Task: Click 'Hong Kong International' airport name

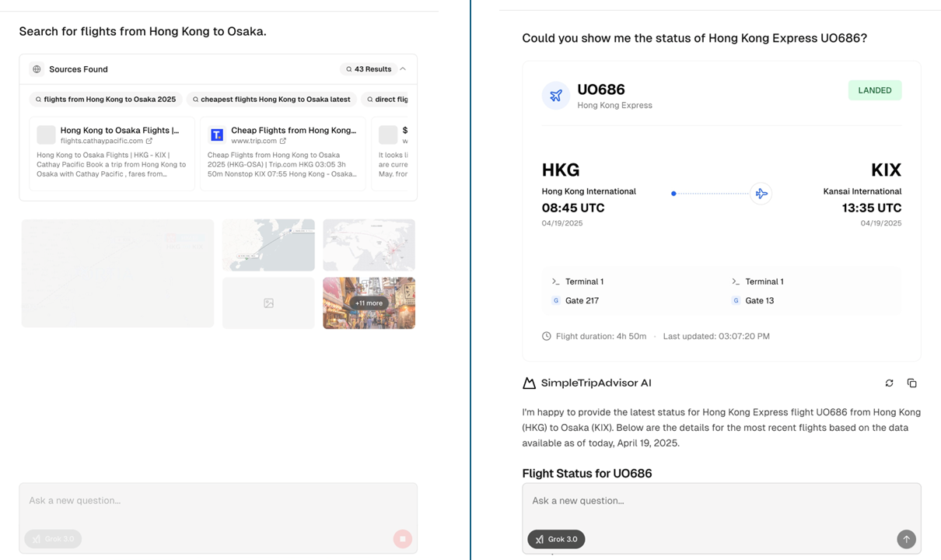Action: pos(589,191)
